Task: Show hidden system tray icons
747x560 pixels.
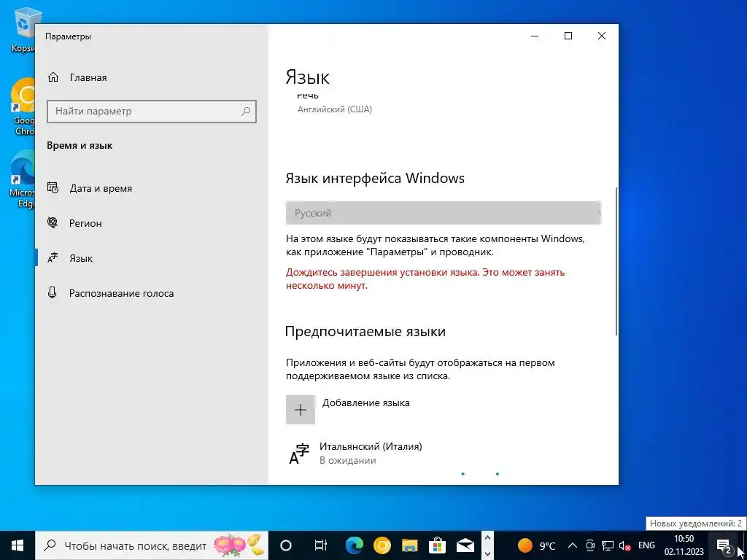Action: pos(573,545)
